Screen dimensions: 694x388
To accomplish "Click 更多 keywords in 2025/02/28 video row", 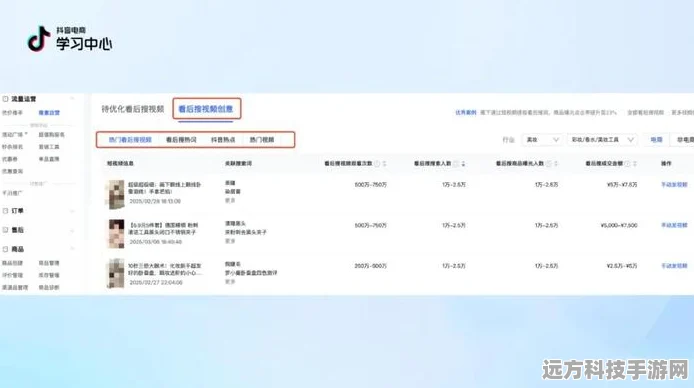I will (x=230, y=200).
